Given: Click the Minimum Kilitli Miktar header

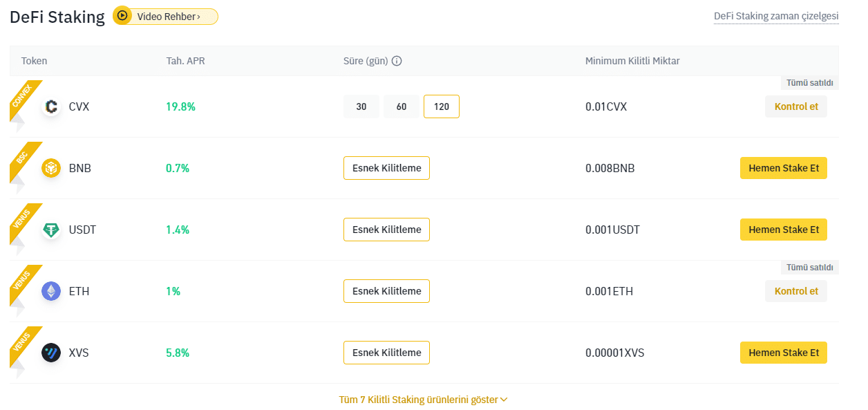Looking at the screenshot, I should (632, 61).
